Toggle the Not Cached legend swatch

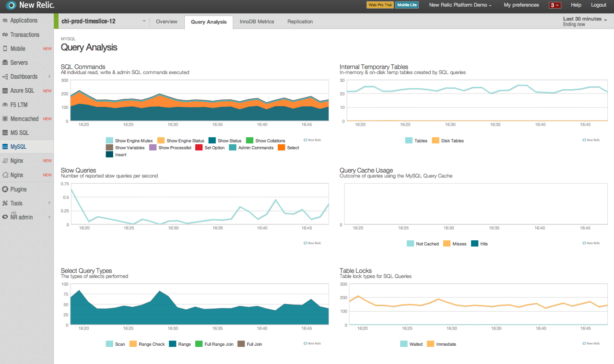pyautogui.click(x=410, y=244)
